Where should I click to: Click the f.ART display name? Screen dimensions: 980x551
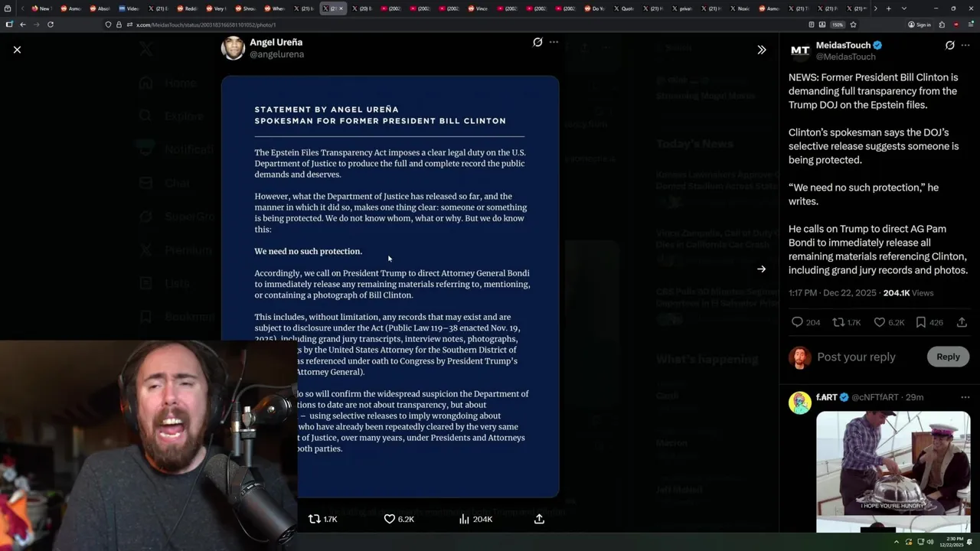pyautogui.click(x=827, y=397)
